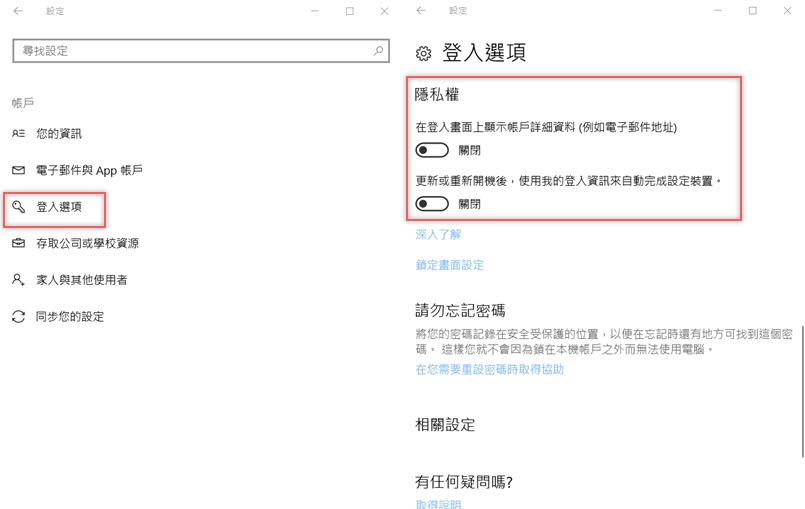Minimize the left Settings window
The width and height of the screenshot is (805, 509).
click(x=315, y=11)
